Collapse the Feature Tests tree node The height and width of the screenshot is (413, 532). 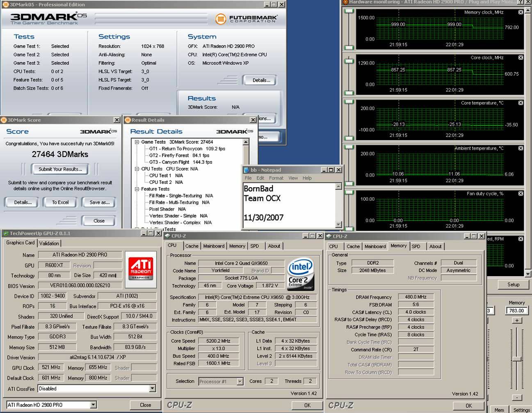(x=137, y=189)
